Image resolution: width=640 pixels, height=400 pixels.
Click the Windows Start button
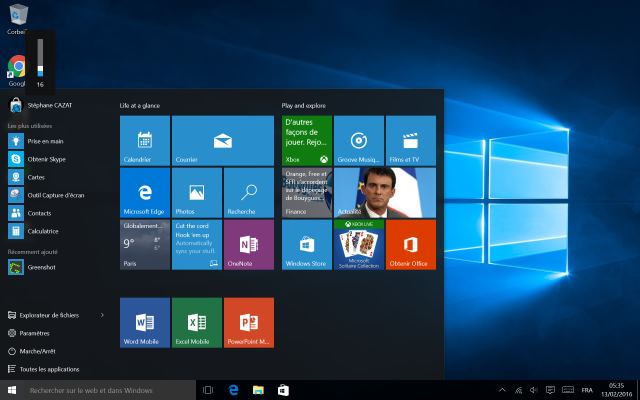[12, 390]
